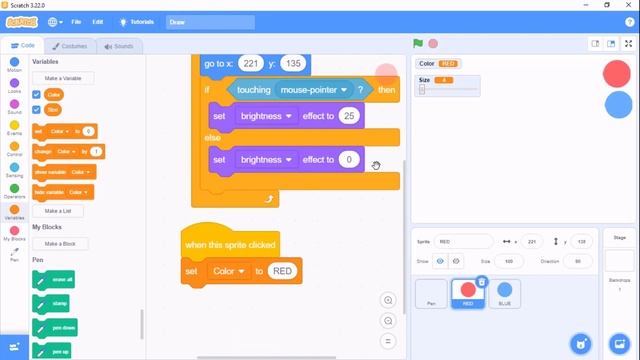Click the project title field Draw

(x=210, y=22)
